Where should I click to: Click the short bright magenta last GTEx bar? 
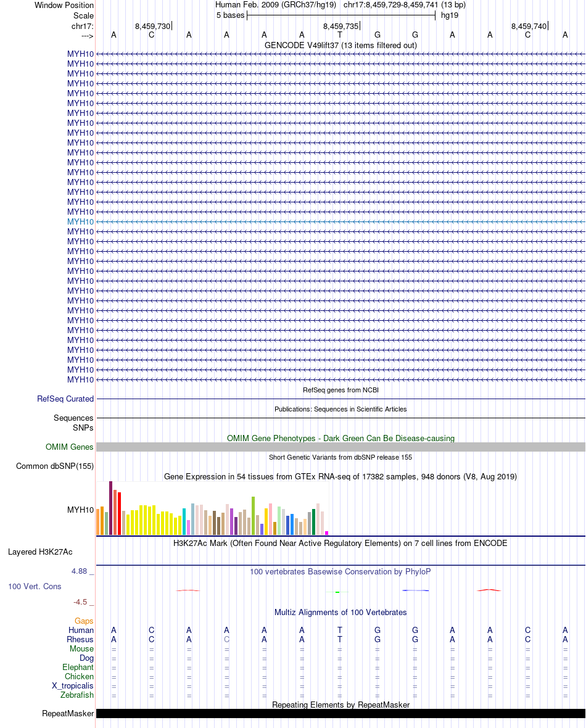point(326,534)
